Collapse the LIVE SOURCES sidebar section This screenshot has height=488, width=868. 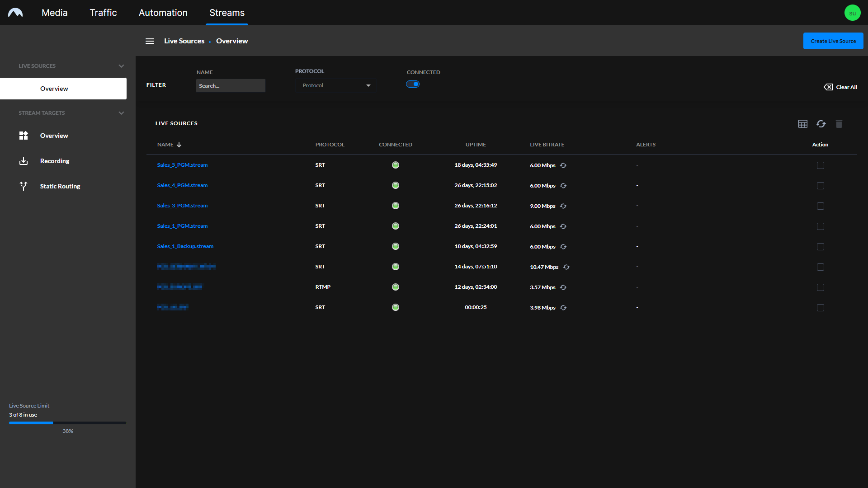tap(121, 66)
